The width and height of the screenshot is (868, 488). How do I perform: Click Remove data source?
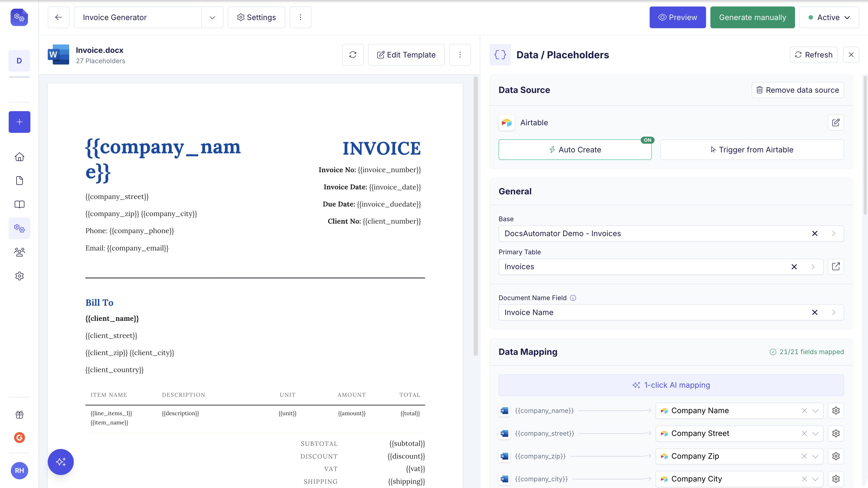point(797,90)
